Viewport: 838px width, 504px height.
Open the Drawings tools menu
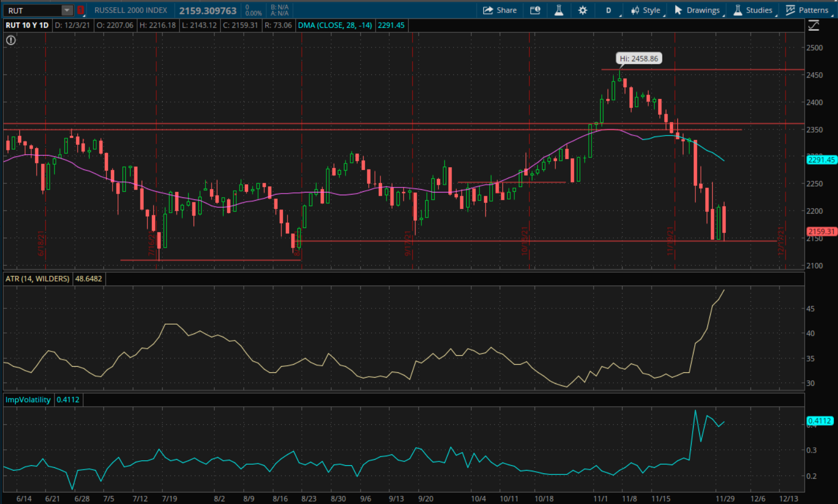(x=697, y=10)
